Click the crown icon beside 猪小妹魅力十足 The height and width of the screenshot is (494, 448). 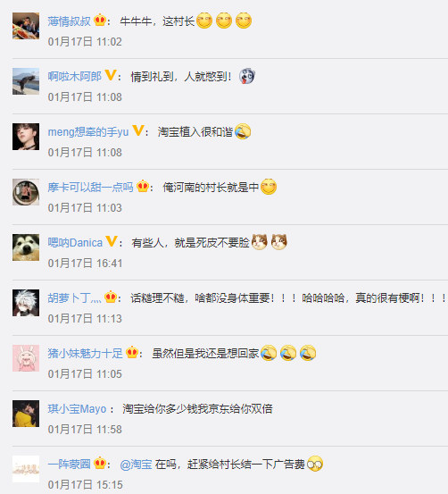click(132, 352)
